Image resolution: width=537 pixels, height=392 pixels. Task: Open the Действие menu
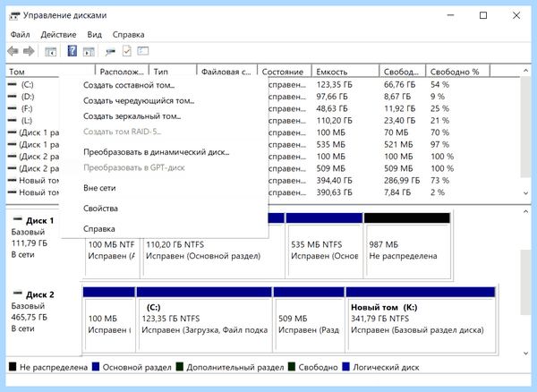[x=58, y=35]
